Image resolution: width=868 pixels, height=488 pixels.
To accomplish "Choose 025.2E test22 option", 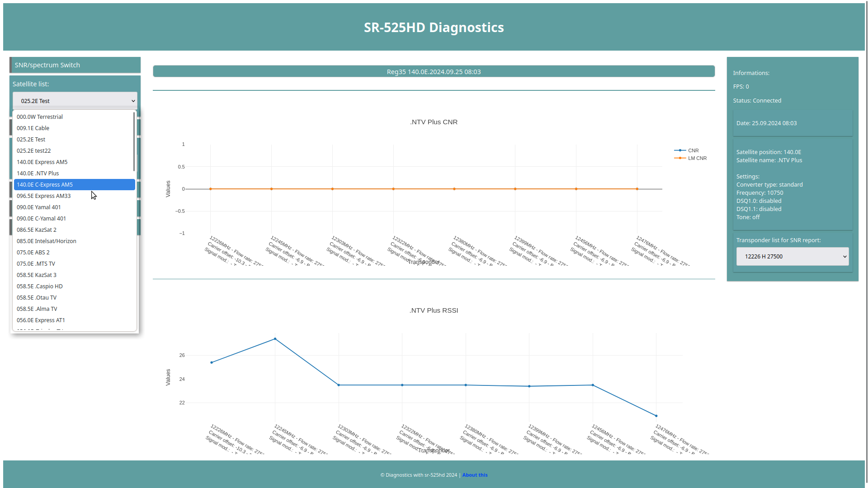I will [75, 150].
